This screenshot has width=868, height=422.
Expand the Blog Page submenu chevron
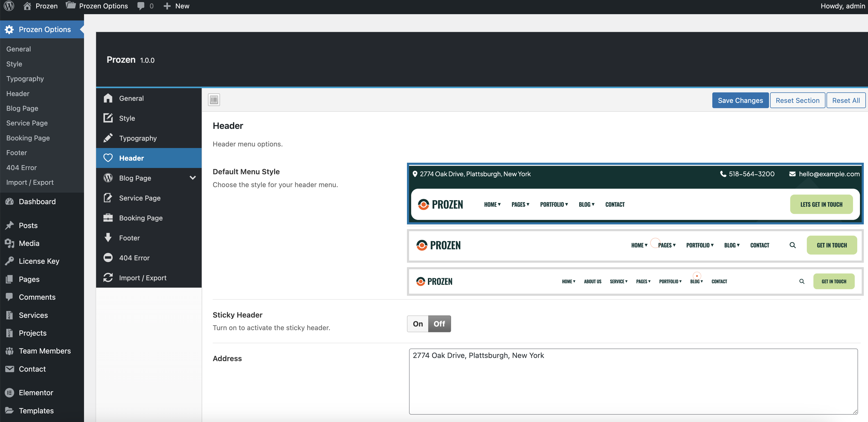(x=192, y=178)
